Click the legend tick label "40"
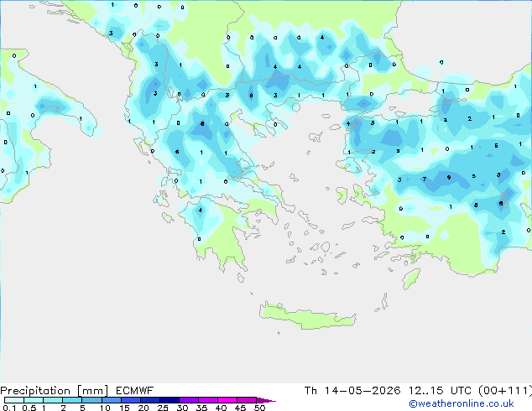The height and width of the screenshot is (411, 532). click(222, 408)
